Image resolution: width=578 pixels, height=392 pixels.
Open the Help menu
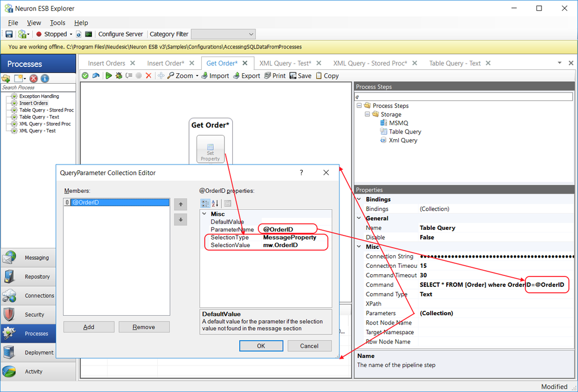(81, 23)
